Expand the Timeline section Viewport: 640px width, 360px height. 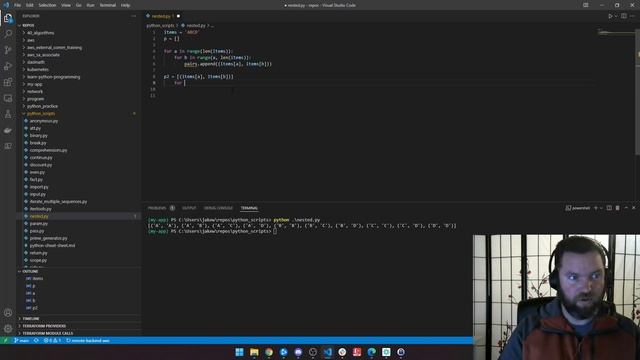coord(31,318)
